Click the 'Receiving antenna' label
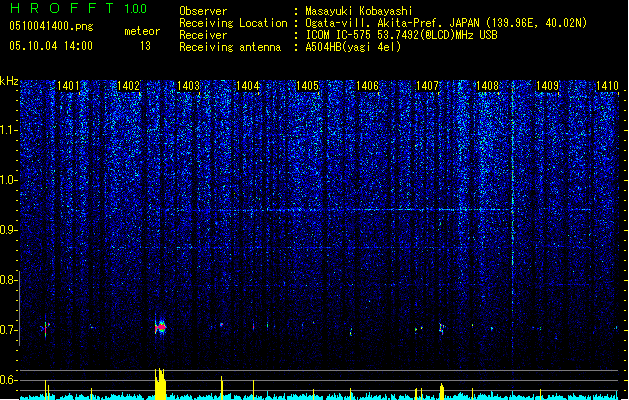The width and height of the screenshot is (629, 400). (x=230, y=47)
